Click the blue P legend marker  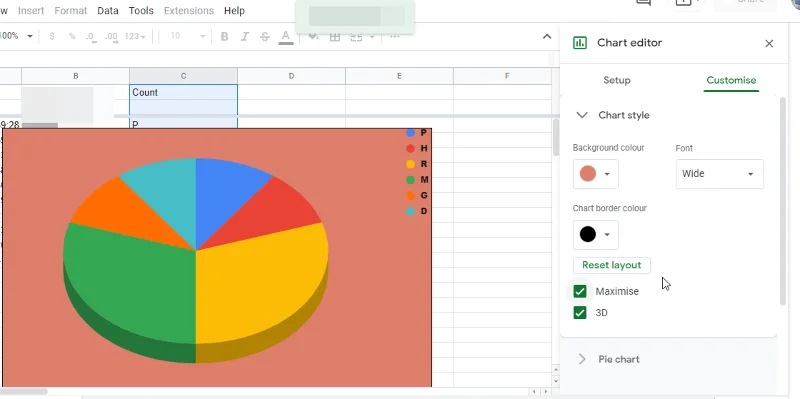(x=410, y=133)
